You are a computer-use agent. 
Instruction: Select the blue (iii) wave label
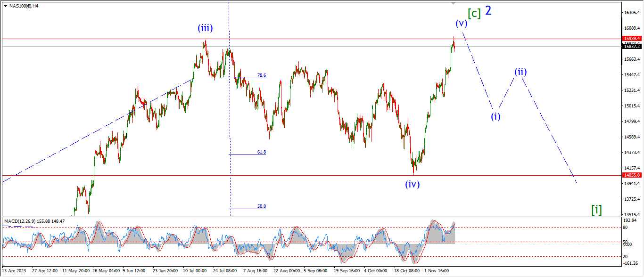point(205,28)
